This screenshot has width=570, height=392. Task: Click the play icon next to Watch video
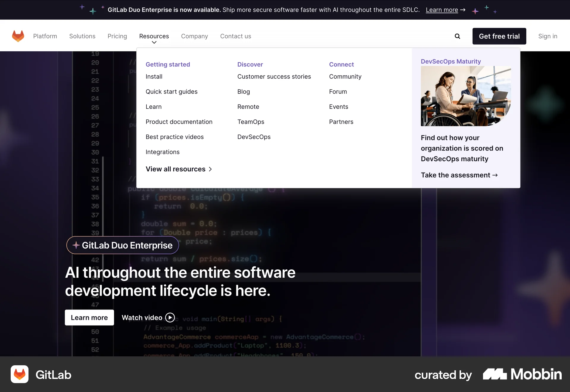click(x=170, y=317)
